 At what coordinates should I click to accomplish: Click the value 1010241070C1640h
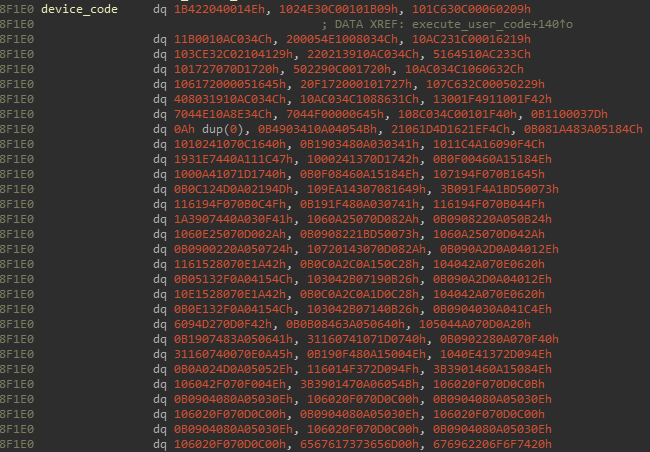pyautogui.click(x=230, y=144)
